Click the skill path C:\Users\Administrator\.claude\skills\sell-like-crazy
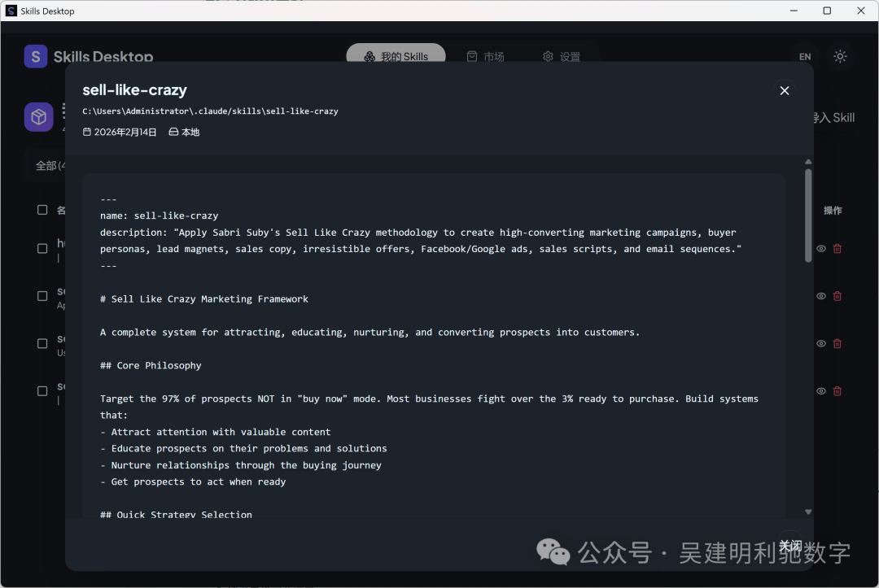The height and width of the screenshot is (588, 879). [x=210, y=111]
